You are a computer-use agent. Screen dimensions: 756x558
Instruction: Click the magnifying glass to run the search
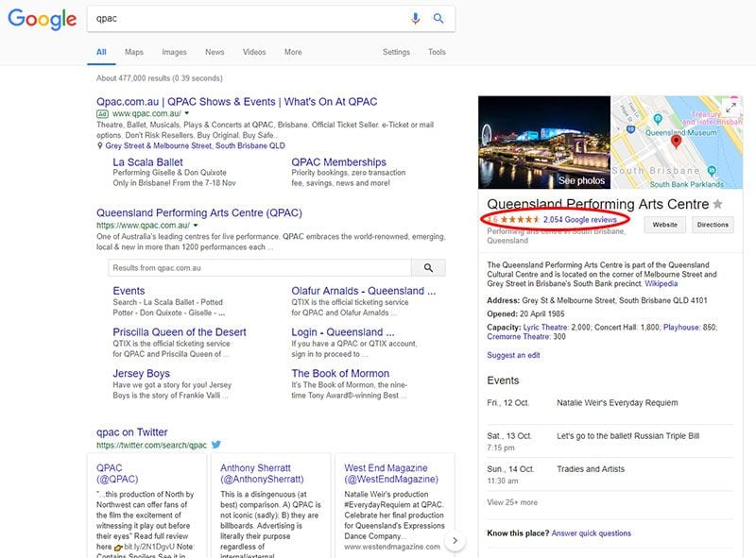click(438, 17)
